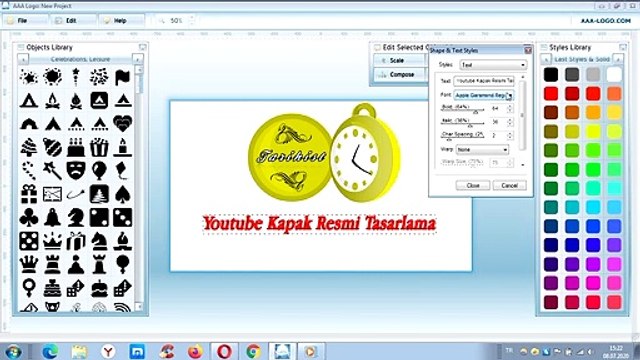The height and width of the screenshot is (360, 640).
Task: Visit the AAA-LOGO.COM link
Action: [x=606, y=21]
